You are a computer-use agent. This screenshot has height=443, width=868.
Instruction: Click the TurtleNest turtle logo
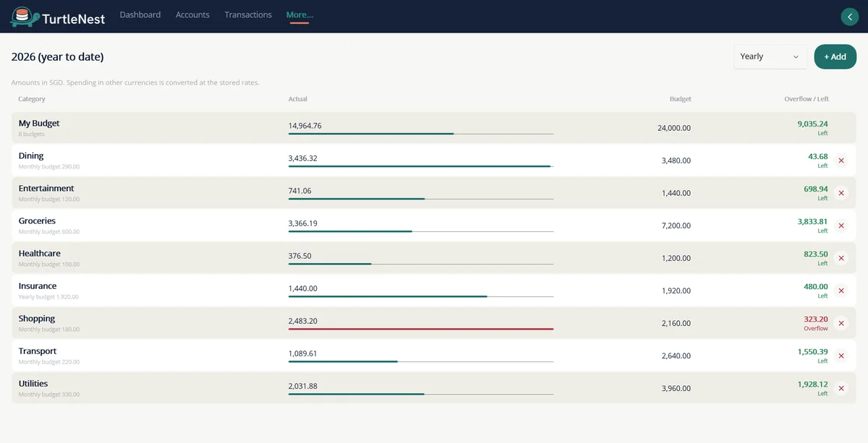25,16
